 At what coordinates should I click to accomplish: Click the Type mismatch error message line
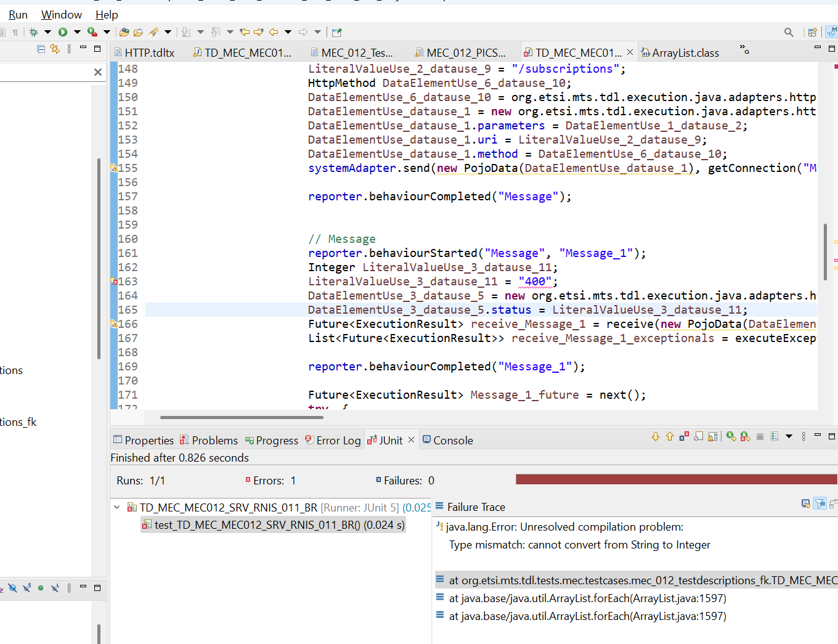[579, 545]
